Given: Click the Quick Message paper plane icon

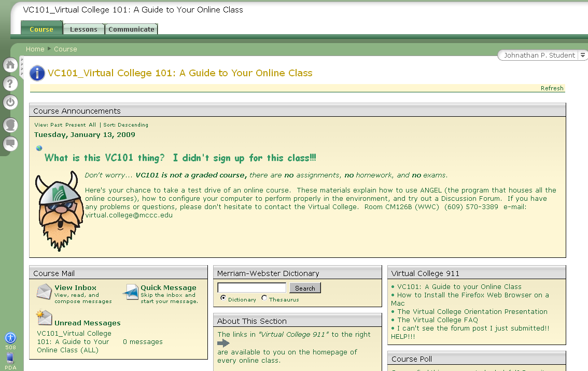Looking at the screenshot, I should click(131, 292).
